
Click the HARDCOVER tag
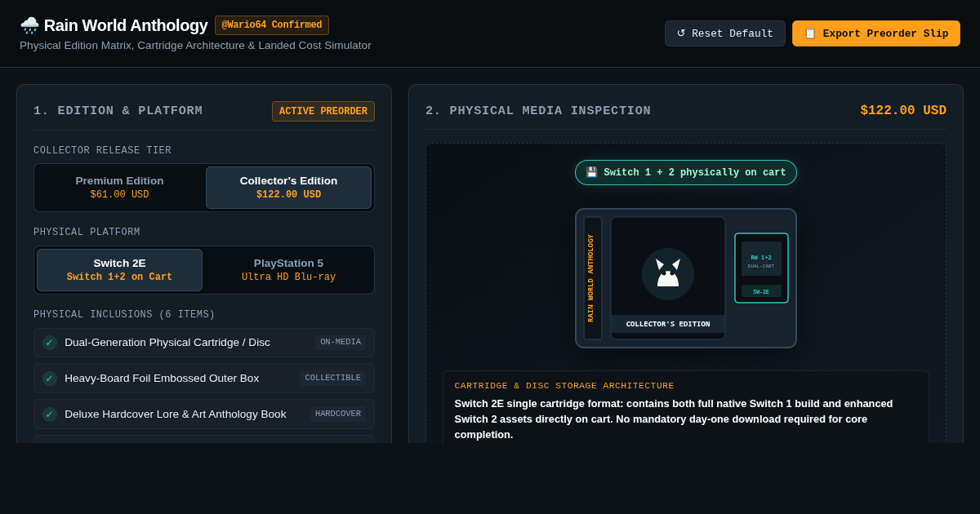[338, 414]
